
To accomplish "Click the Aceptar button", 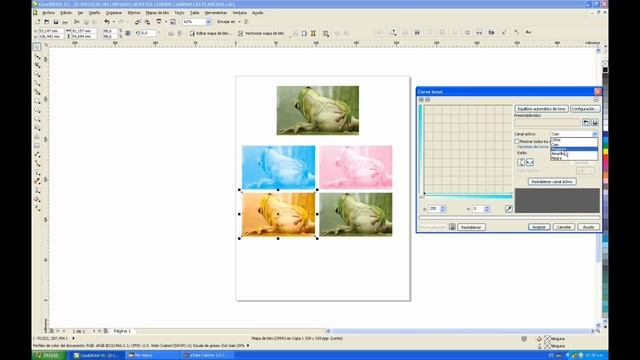I will [x=539, y=227].
